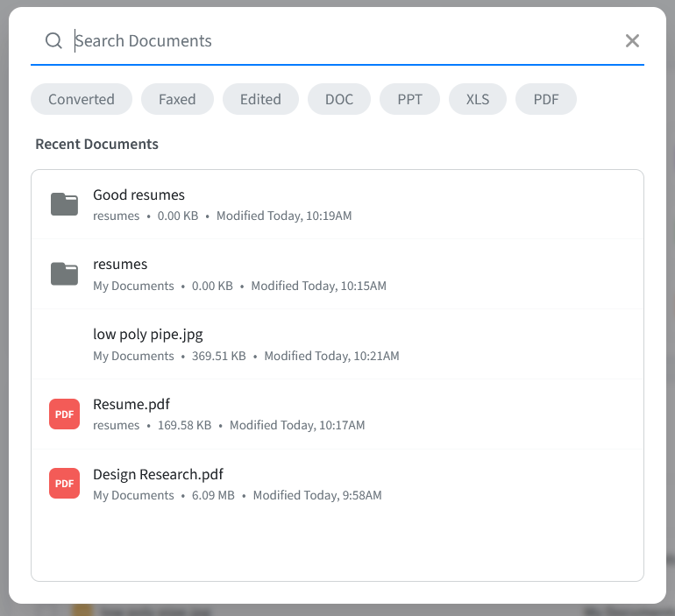Filter results by PPT file type
Image resolution: width=675 pixels, height=616 pixels.
[x=409, y=99]
